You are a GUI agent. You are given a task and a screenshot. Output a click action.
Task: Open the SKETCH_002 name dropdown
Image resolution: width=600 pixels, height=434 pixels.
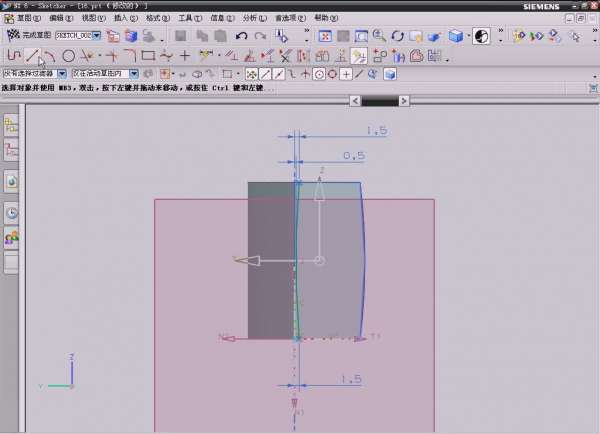click(x=97, y=35)
